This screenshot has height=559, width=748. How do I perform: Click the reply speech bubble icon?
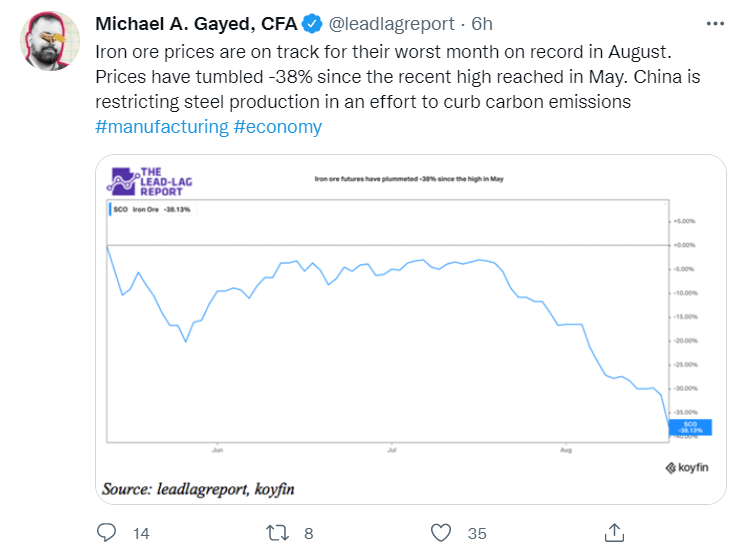(x=106, y=532)
